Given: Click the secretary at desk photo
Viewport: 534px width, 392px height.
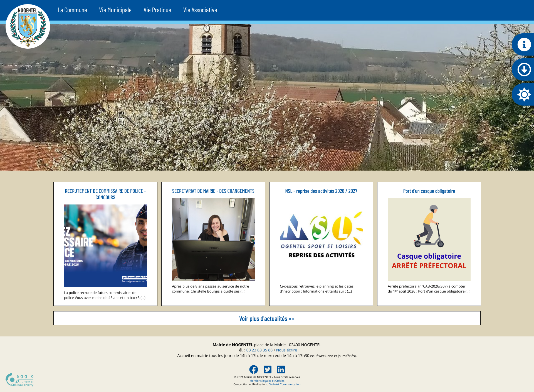Looking at the screenshot, I should coord(213,239).
